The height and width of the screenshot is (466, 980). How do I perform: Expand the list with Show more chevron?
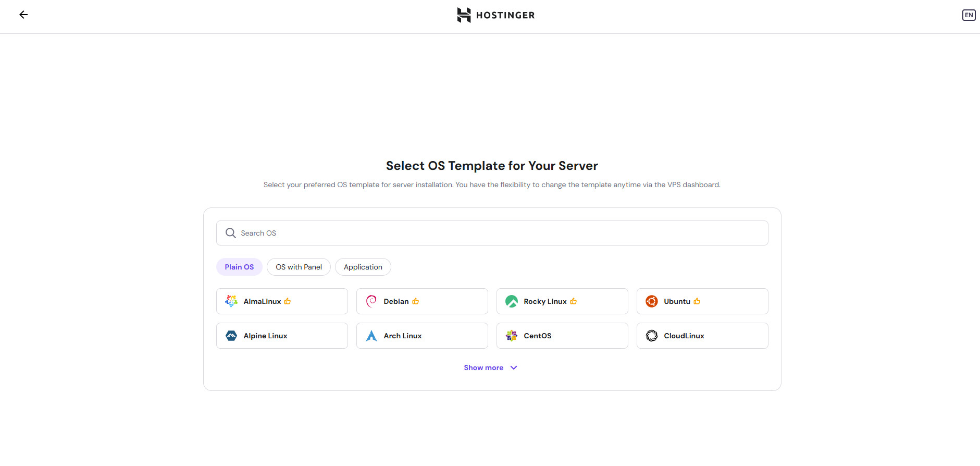point(514,367)
